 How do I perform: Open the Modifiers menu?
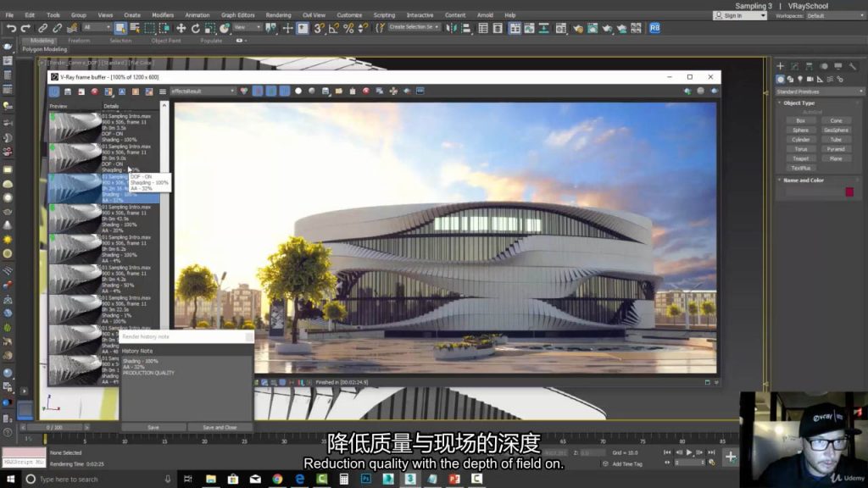163,15
